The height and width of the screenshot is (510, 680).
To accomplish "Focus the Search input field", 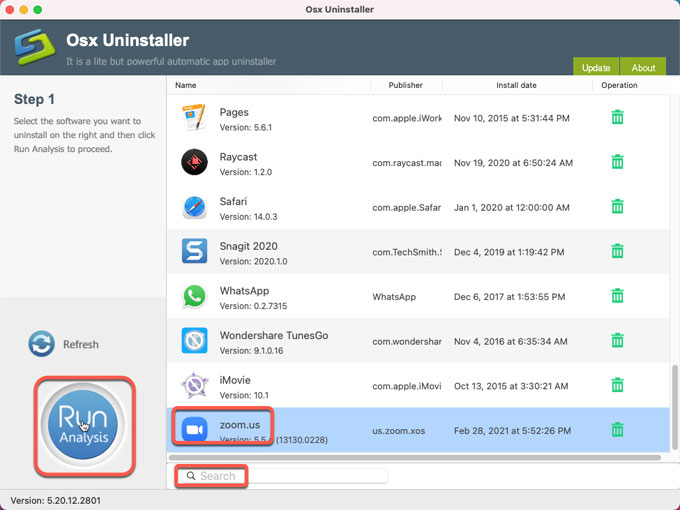I will 283,476.
